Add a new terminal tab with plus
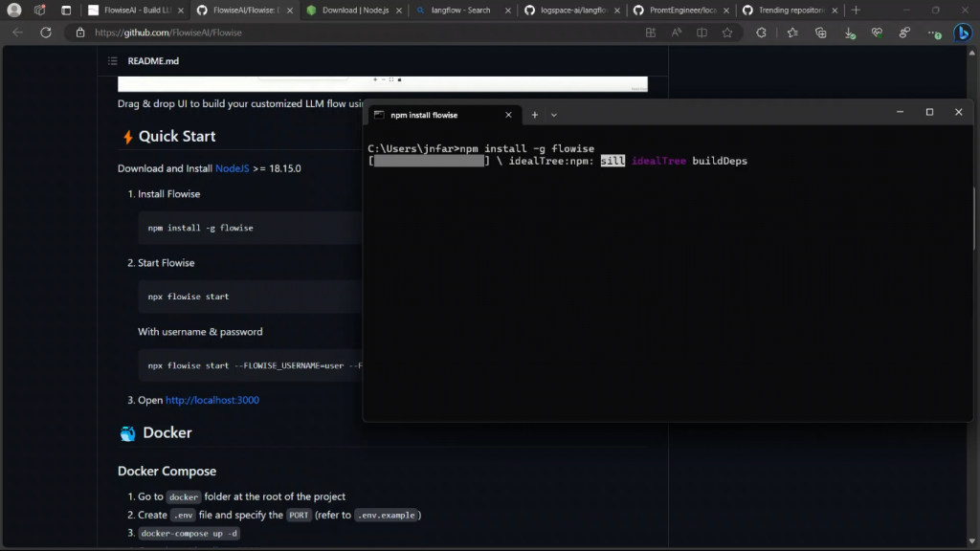 [x=535, y=115]
